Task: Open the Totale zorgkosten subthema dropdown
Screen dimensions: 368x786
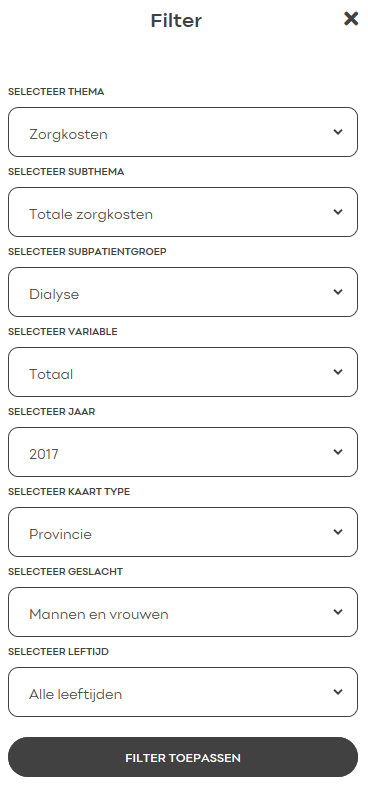Action: click(x=183, y=212)
